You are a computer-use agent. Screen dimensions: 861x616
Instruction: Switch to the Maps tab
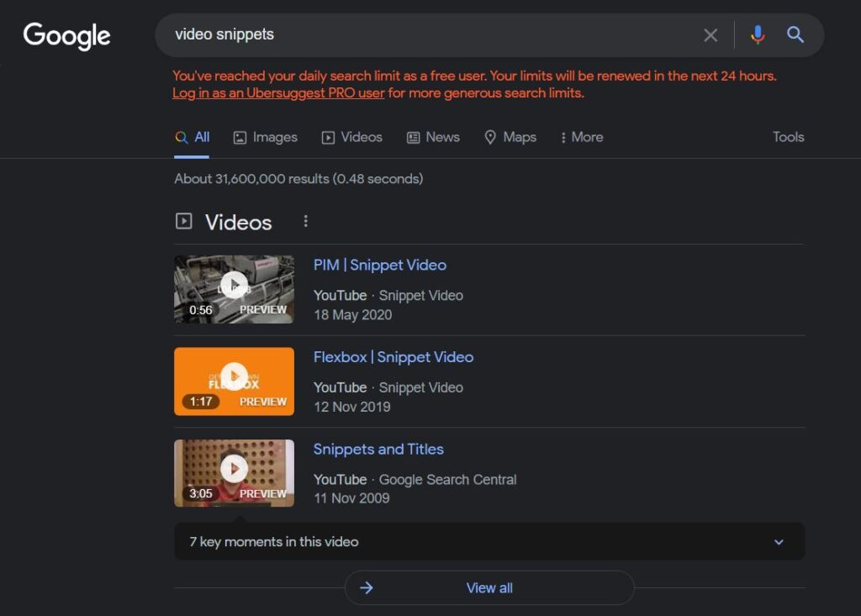(510, 137)
